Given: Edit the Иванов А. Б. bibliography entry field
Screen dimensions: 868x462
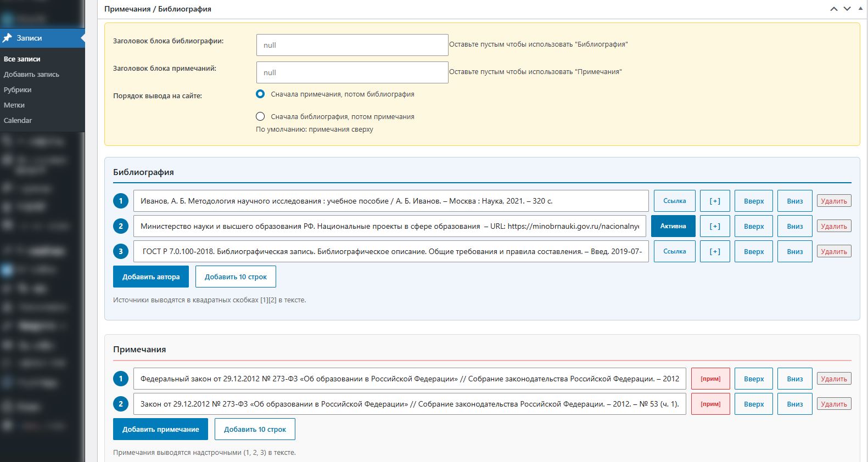Looking at the screenshot, I should pos(391,201).
